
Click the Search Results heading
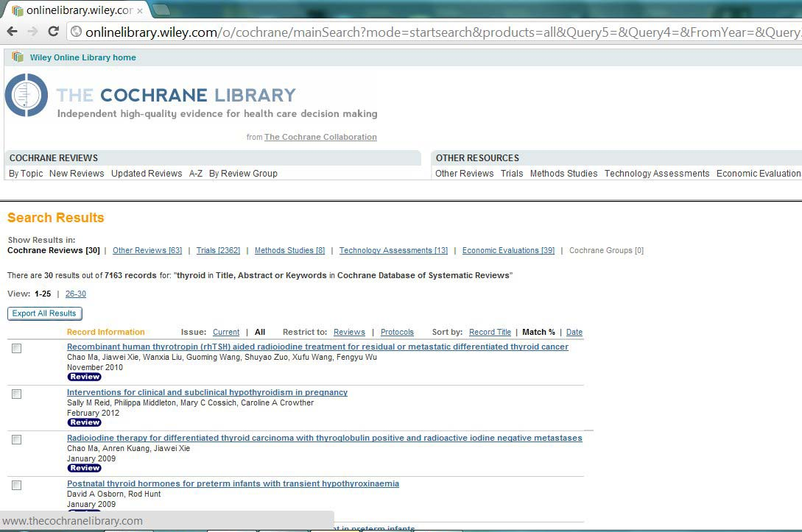click(x=56, y=218)
